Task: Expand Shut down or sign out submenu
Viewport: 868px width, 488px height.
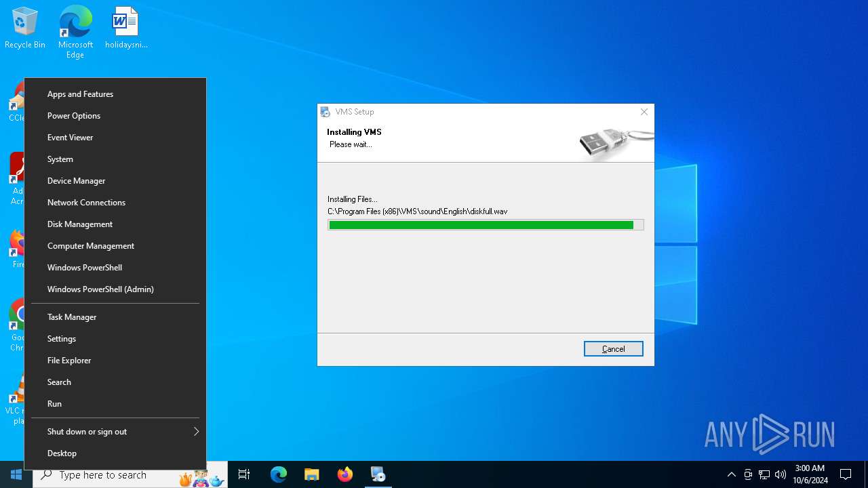Action: pyautogui.click(x=115, y=432)
